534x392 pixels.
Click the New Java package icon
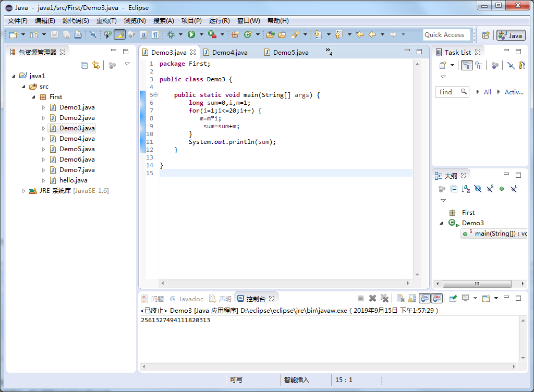(x=235, y=34)
